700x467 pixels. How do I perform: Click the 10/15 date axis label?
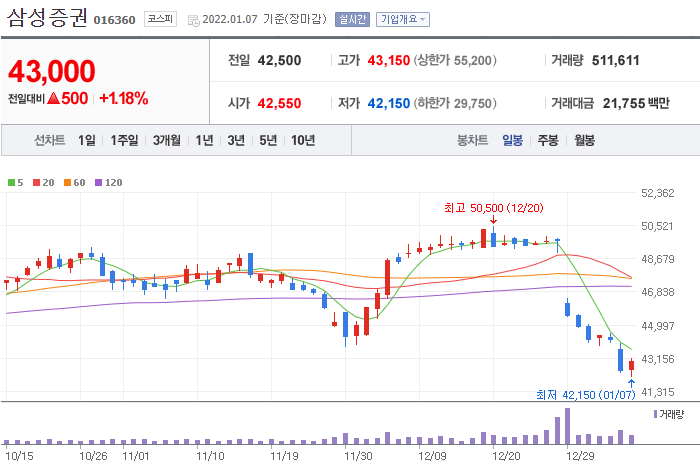(x=19, y=456)
